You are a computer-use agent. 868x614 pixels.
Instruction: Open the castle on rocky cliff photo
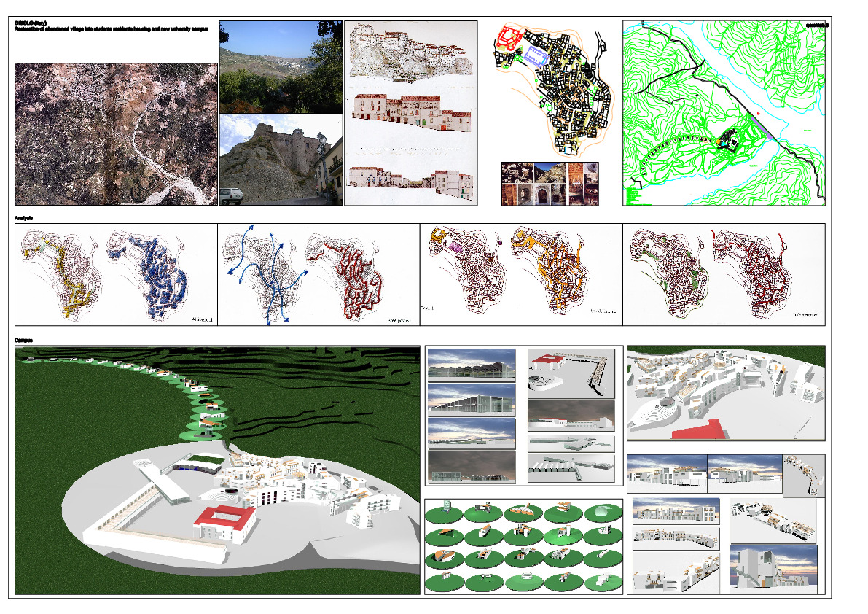[281, 160]
